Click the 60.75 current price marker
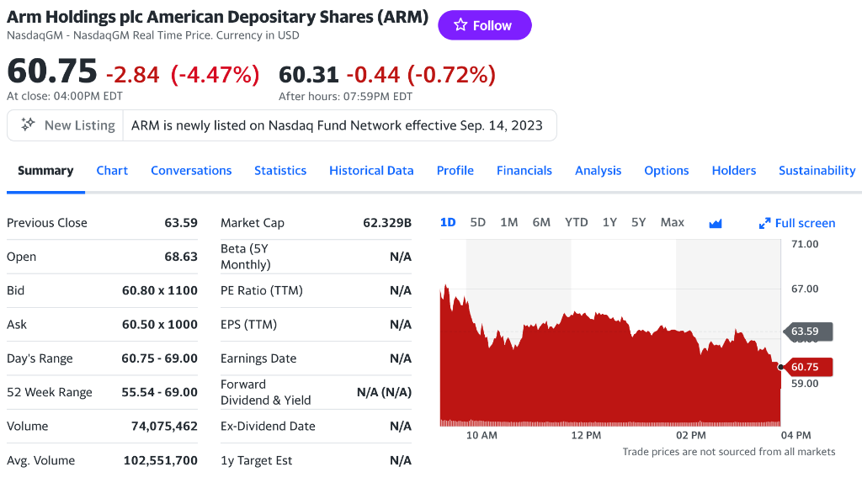 [806, 367]
